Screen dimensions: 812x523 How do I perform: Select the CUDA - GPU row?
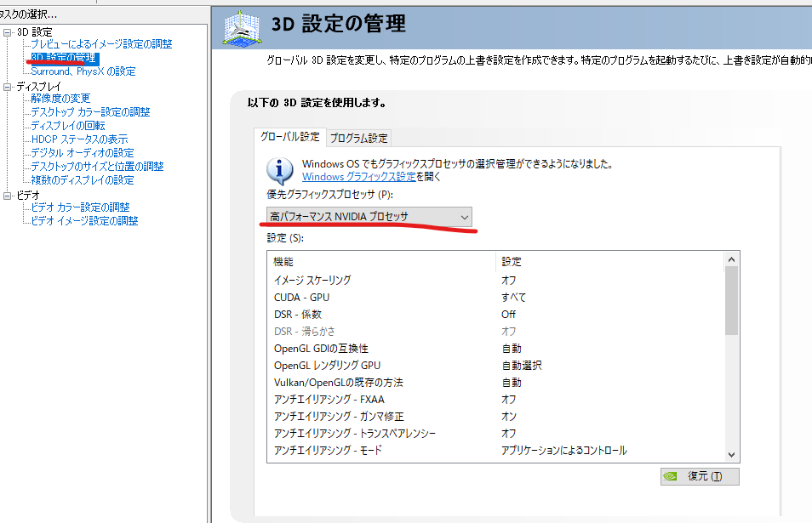(x=495, y=297)
